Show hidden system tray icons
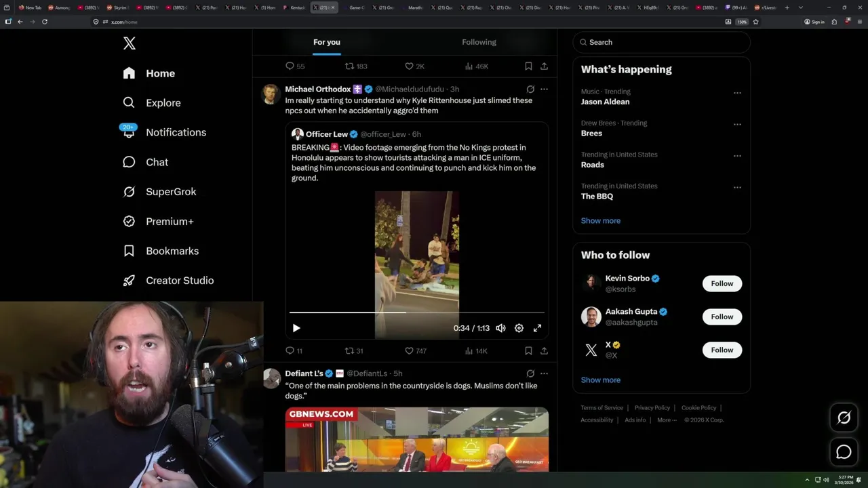 (x=807, y=480)
